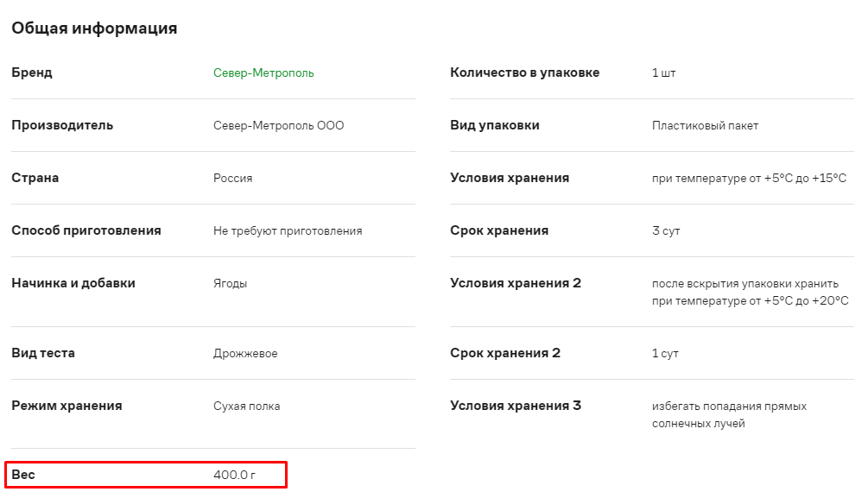This screenshot has height=498, width=868.
Task: Click the Общая информация heading
Action: click(x=95, y=28)
